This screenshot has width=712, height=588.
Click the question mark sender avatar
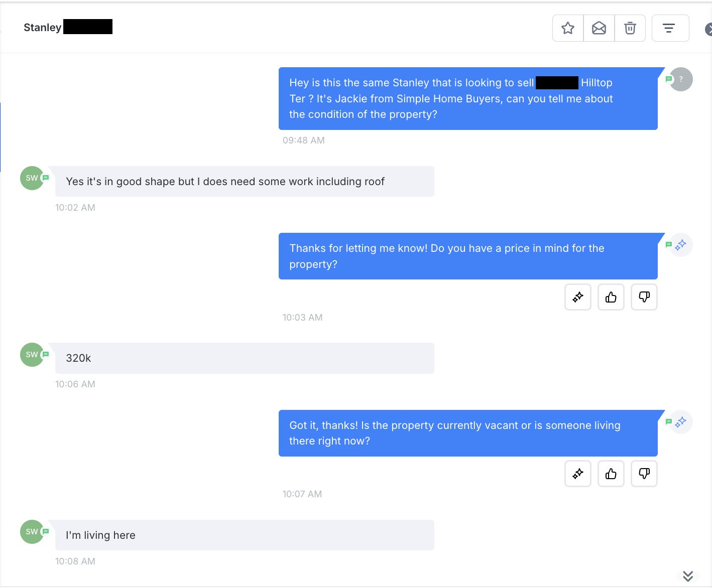coord(681,79)
